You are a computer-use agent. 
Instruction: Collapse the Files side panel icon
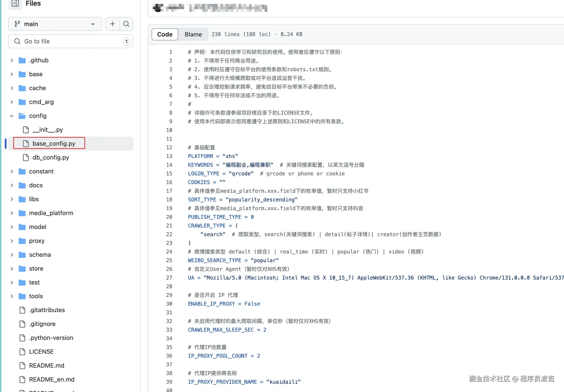tap(15, 4)
